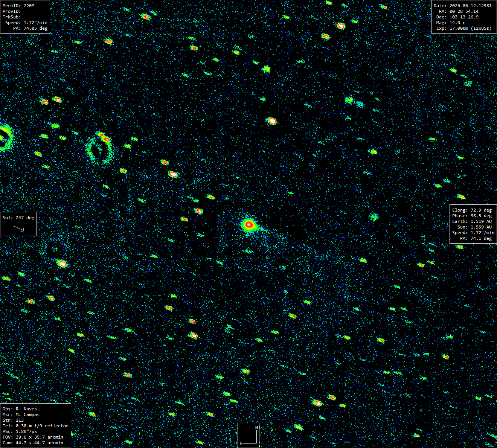Select the PermID 220P label

tap(18, 6)
